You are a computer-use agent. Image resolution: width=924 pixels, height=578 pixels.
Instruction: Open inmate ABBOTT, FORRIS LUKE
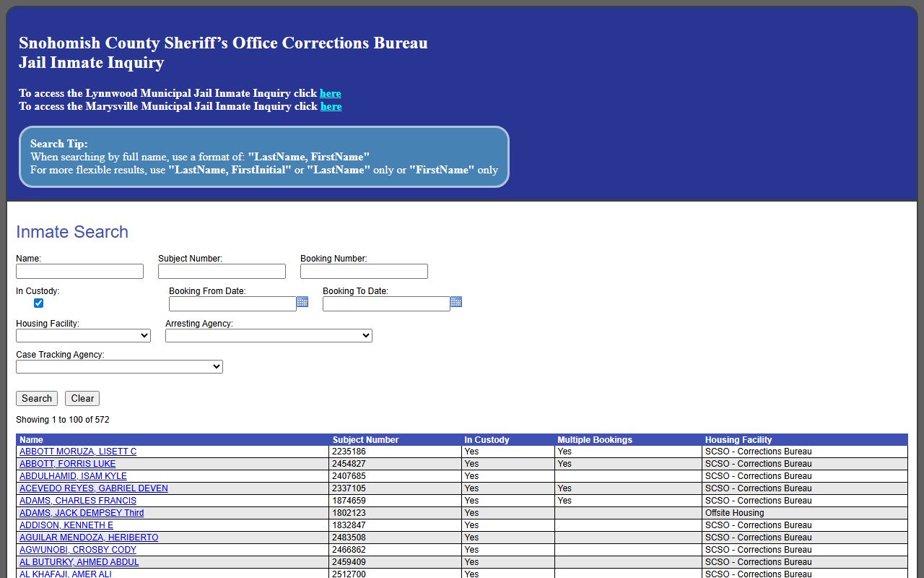coord(67,464)
